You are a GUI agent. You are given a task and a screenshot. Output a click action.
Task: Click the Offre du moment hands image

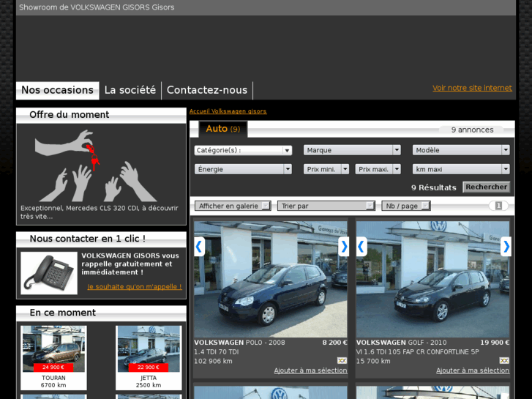(x=96, y=165)
